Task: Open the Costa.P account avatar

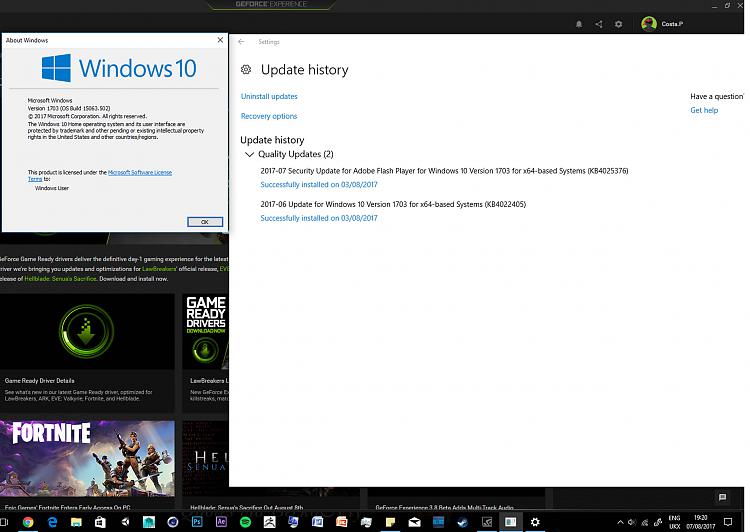Action: point(649,23)
